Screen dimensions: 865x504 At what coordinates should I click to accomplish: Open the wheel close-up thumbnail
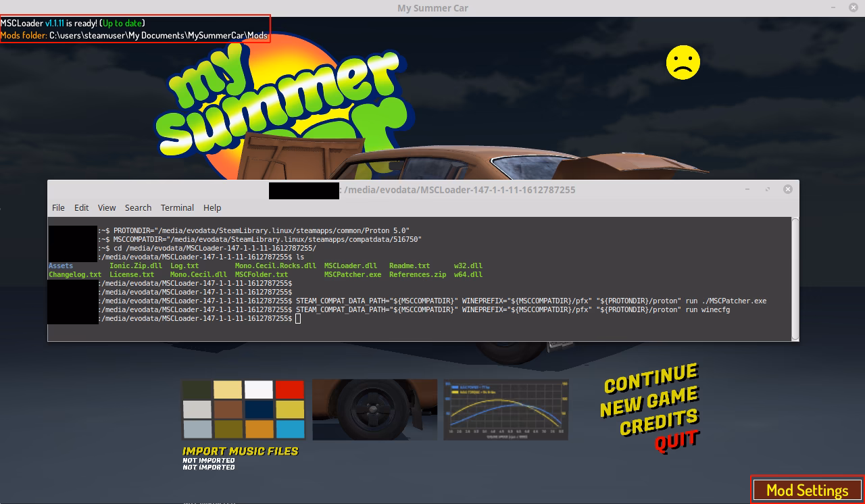click(x=374, y=409)
